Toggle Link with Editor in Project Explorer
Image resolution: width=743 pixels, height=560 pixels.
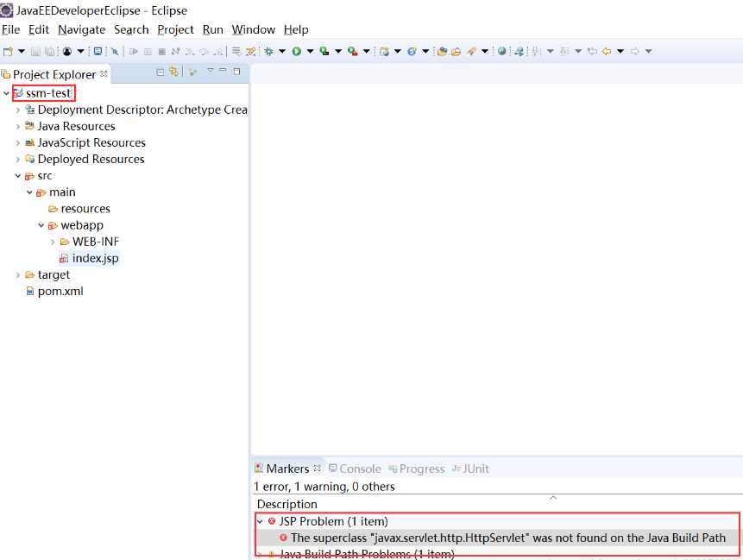[x=174, y=72]
